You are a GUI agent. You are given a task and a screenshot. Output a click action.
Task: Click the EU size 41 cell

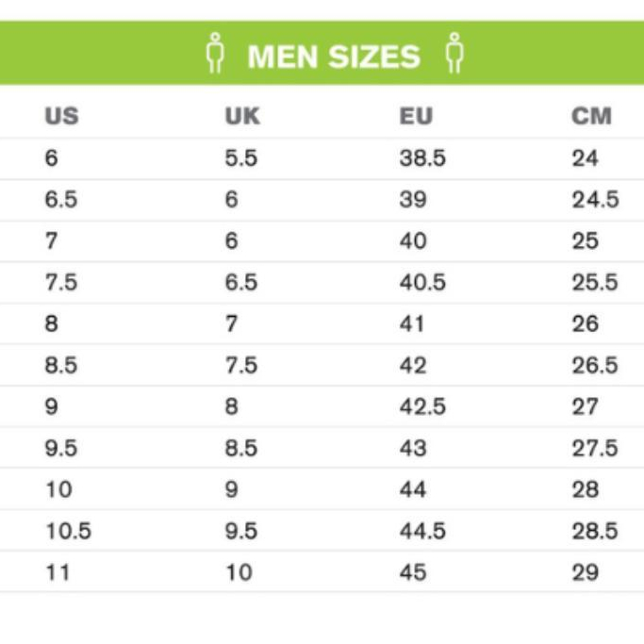[412, 324]
